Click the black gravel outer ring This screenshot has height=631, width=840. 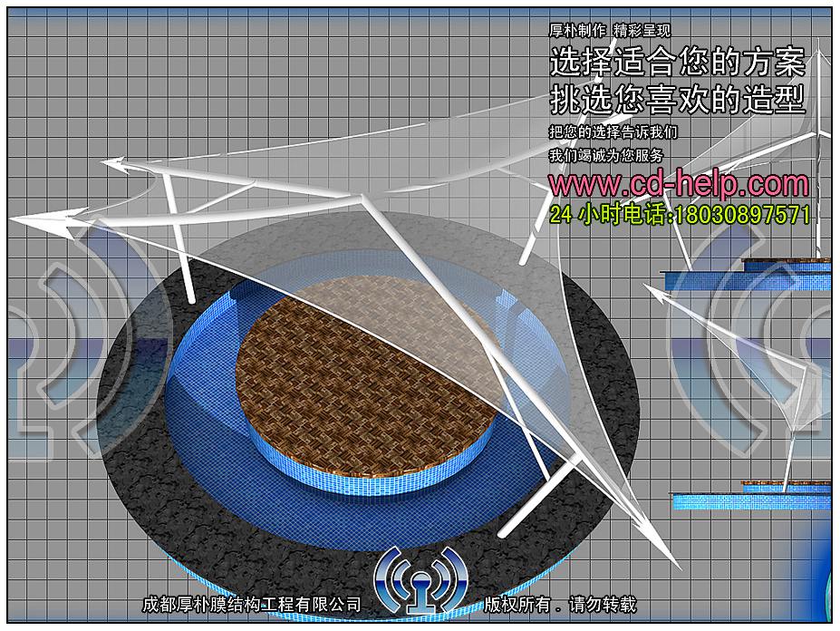(x=145, y=453)
